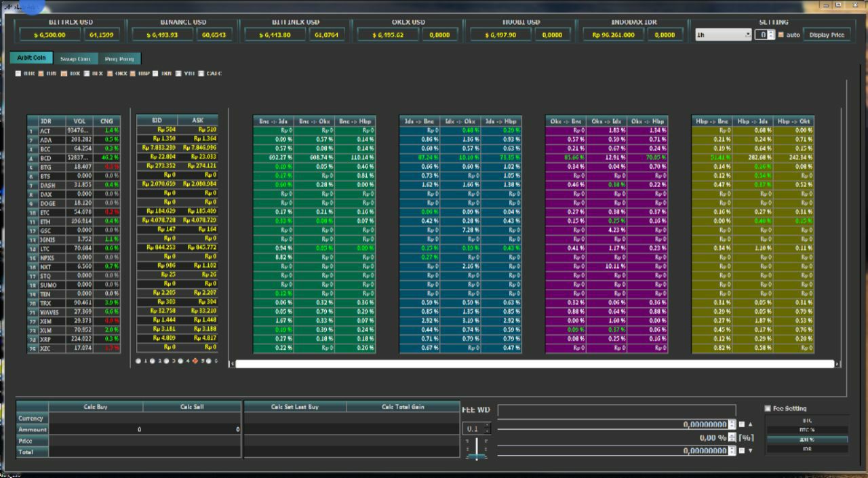Click the Huobi USD price field

(x=499, y=35)
